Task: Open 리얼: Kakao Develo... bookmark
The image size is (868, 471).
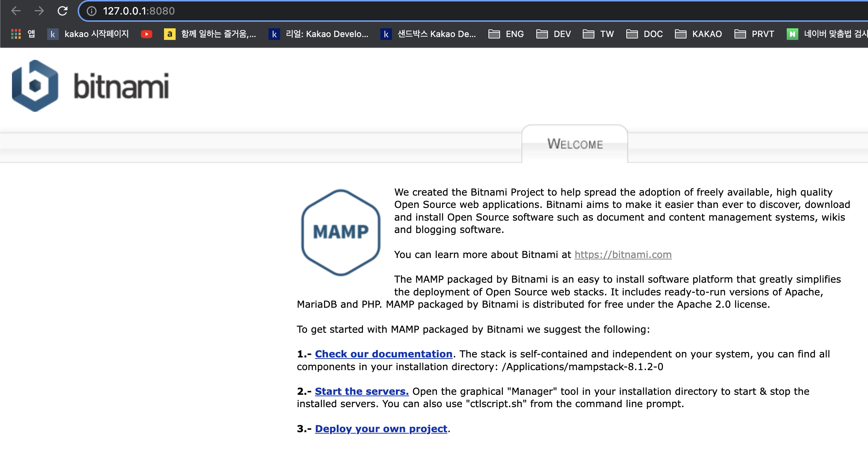Action: click(x=319, y=34)
